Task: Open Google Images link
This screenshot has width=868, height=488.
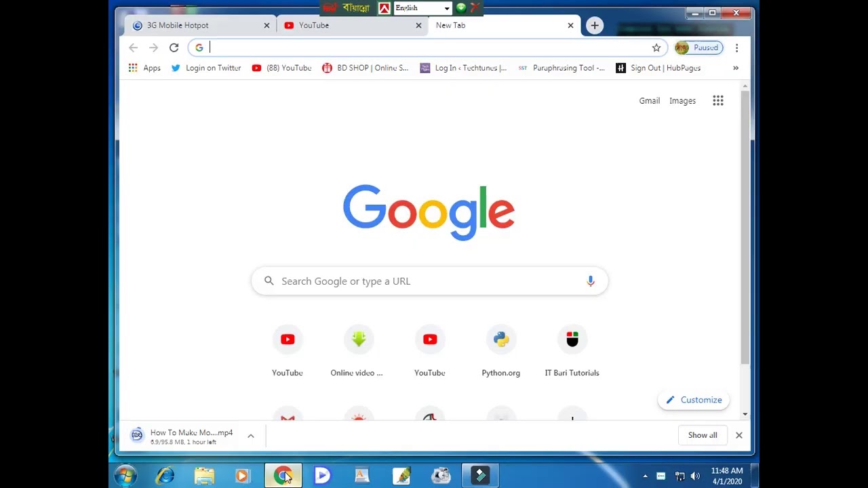Action: coord(682,101)
